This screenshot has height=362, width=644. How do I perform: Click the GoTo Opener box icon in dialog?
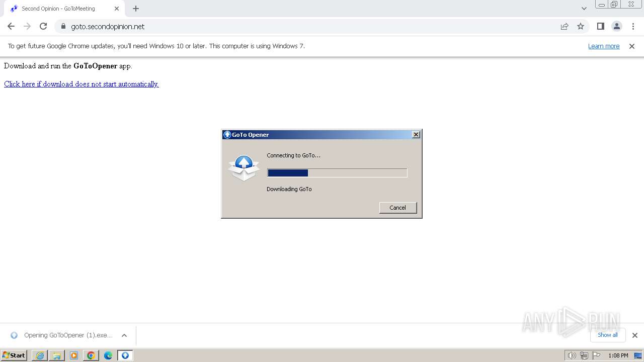coord(244,168)
